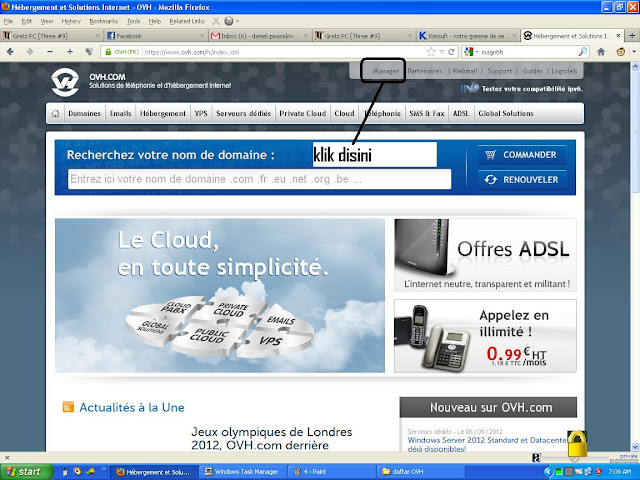The width and height of the screenshot is (640, 480).
Task: Click the Testez votre compatibilité ipv6 link
Action: (x=532, y=89)
